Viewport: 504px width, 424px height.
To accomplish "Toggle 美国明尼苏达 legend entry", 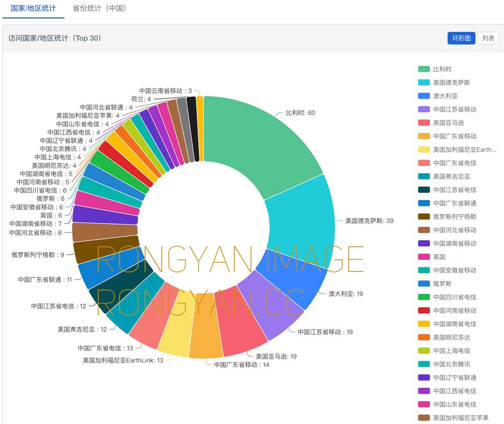I will coord(444,337).
